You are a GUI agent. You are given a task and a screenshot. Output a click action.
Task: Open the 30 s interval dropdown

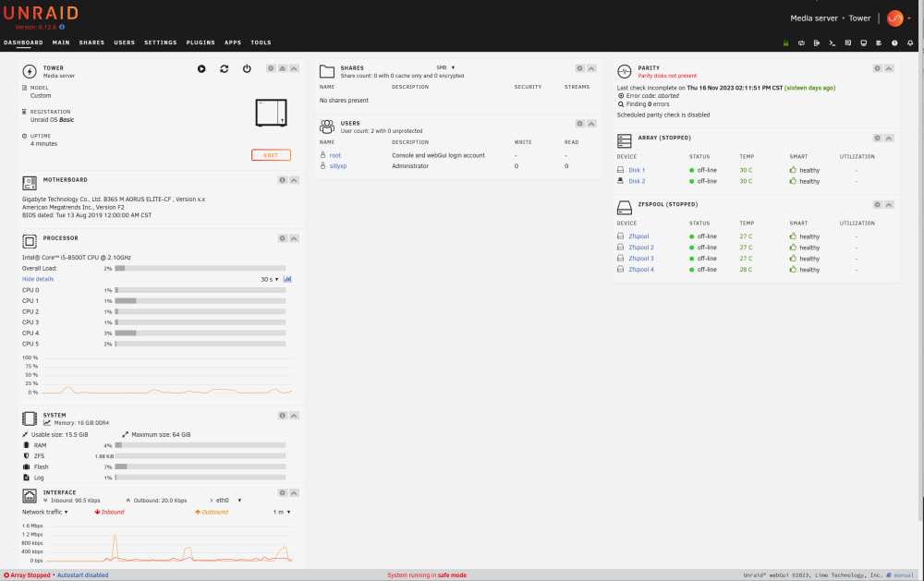pos(270,279)
